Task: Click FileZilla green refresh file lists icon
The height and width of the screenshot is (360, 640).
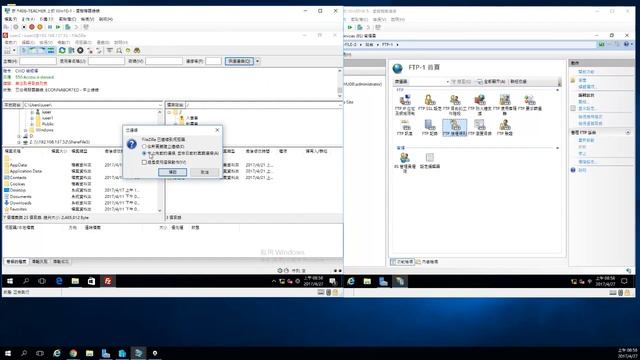Action: (x=62, y=50)
